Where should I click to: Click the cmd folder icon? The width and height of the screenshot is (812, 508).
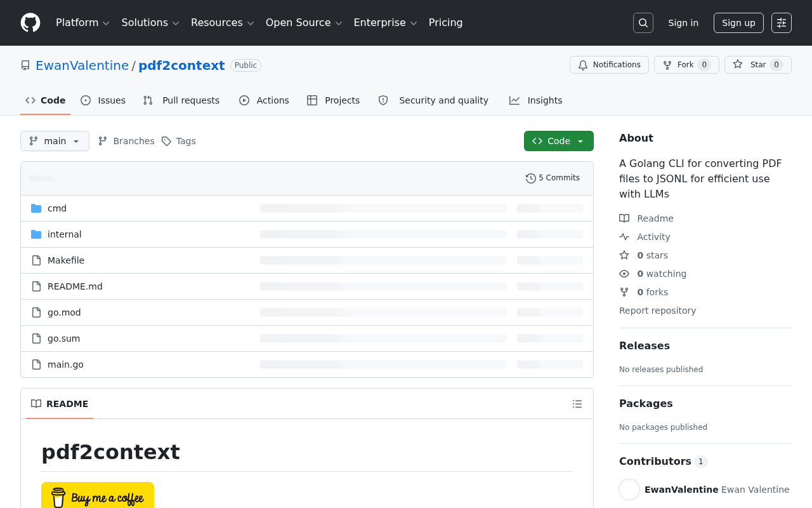coord(36,208)
